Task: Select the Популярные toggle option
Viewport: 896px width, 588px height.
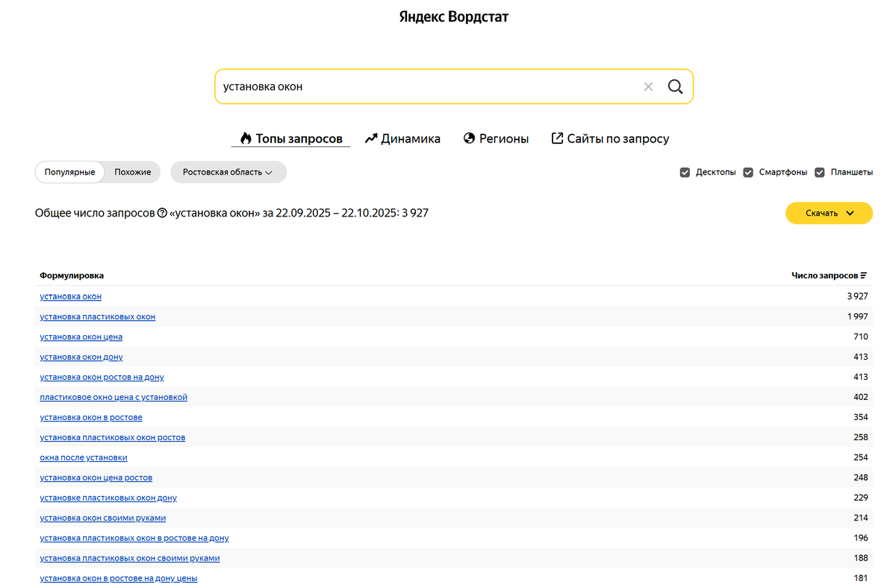Action: (69, 172)
